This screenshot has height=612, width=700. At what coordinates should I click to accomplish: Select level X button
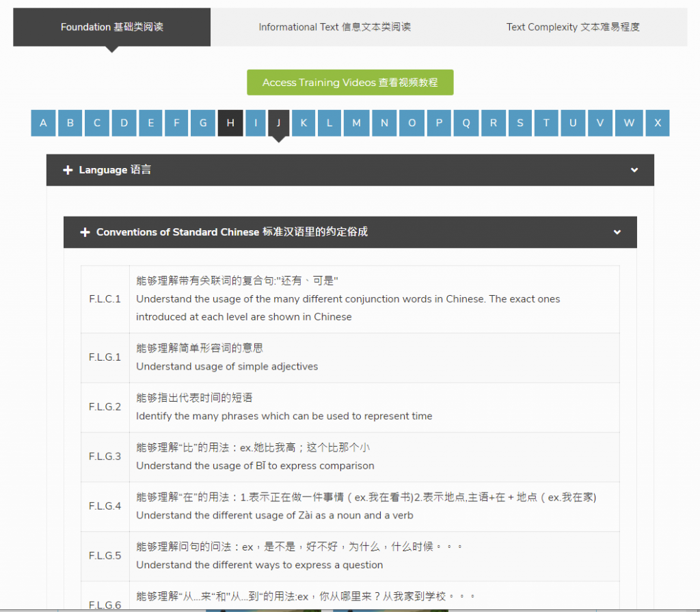[658, 123]
